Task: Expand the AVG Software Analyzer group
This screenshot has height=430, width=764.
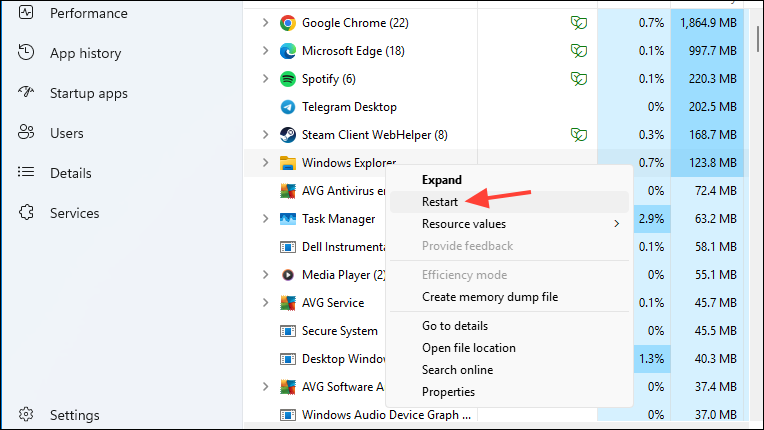Action: pyautogui.click(x=265, y=387)
